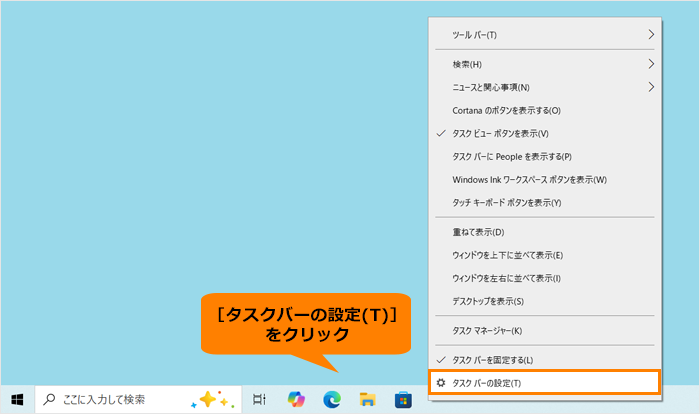
Task: Toggle the タスク バーを固定する(L) checkmark
Action: (x=441, y=360)
